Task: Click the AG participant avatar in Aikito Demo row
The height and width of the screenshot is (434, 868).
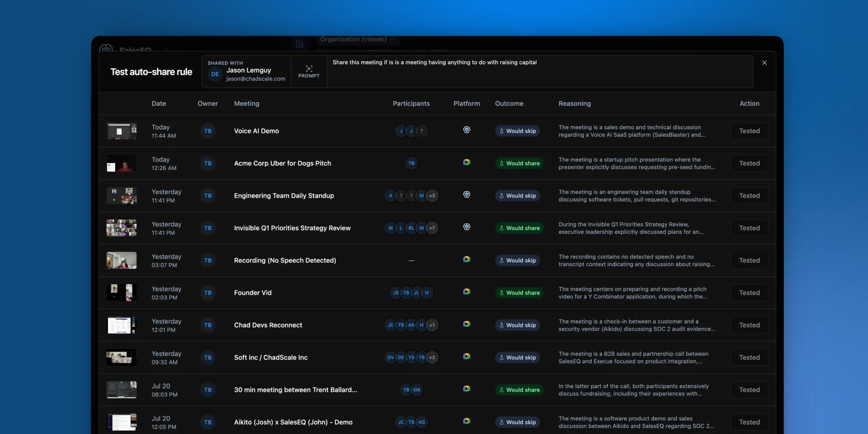Action: point(422,422)
